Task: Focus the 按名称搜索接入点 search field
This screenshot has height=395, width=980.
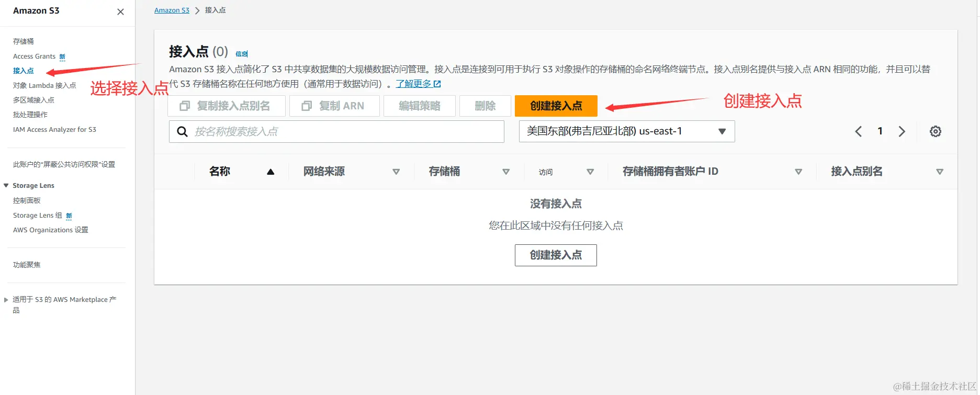Action: coord(336,131)
